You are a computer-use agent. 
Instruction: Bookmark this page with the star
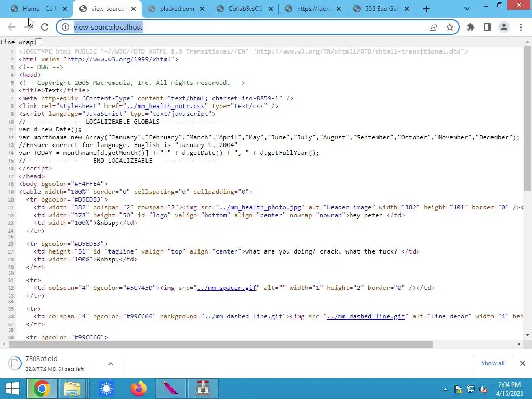[x=450, y=27]
